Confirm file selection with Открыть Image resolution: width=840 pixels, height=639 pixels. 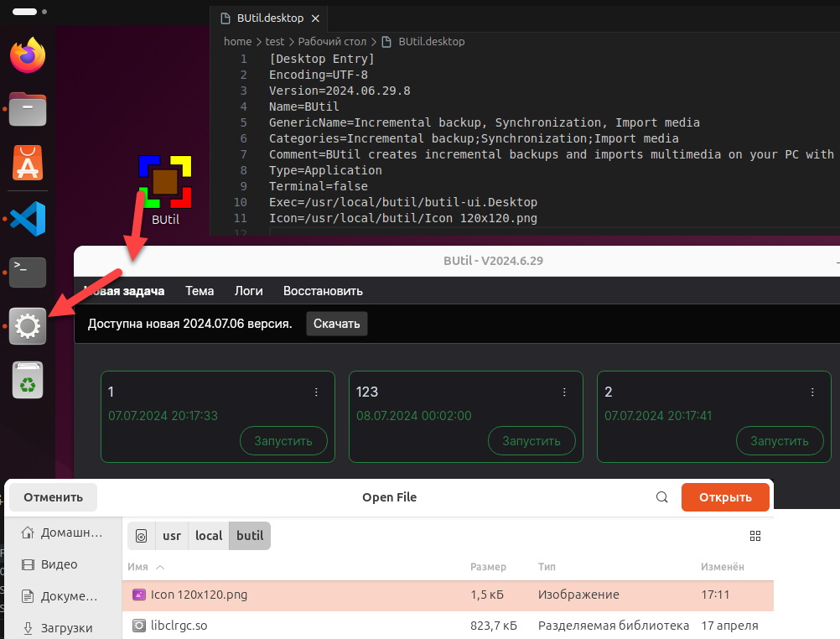pos(724,496)
